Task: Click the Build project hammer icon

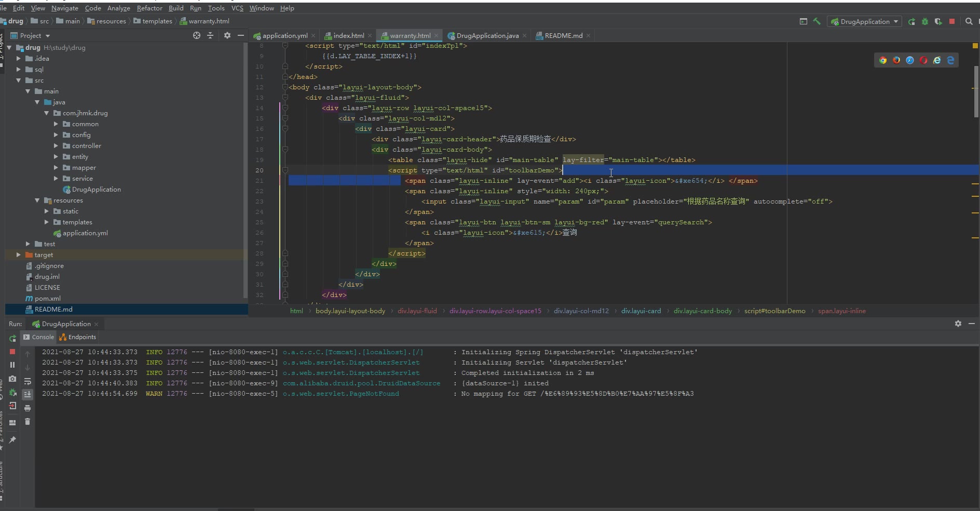Action: pyautogui.click(x=817, y=21)
